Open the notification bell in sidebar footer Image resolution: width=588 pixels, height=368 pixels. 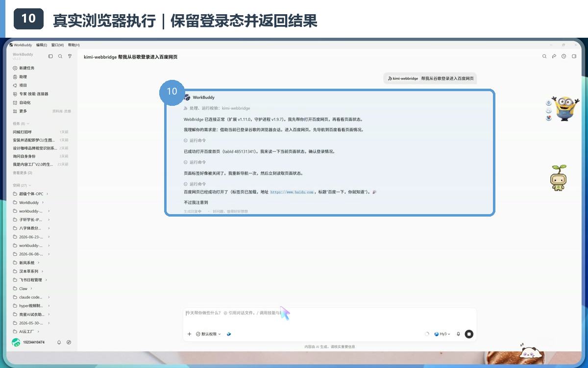[59, 342]
